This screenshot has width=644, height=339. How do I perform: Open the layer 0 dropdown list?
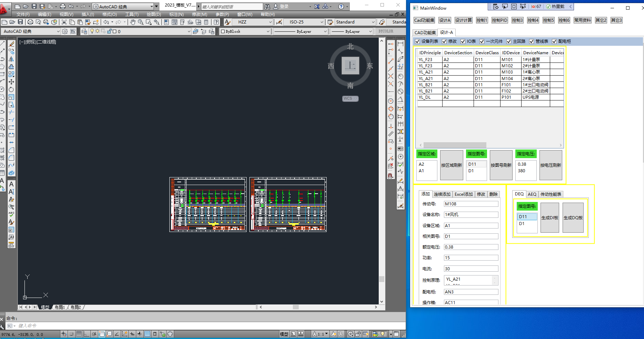(x=189, y=31)
